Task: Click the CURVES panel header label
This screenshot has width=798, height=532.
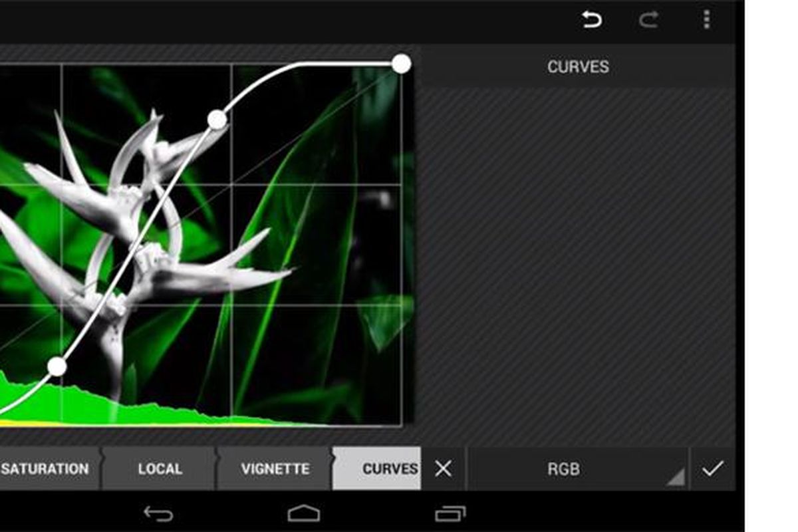Action: point(578,67)
